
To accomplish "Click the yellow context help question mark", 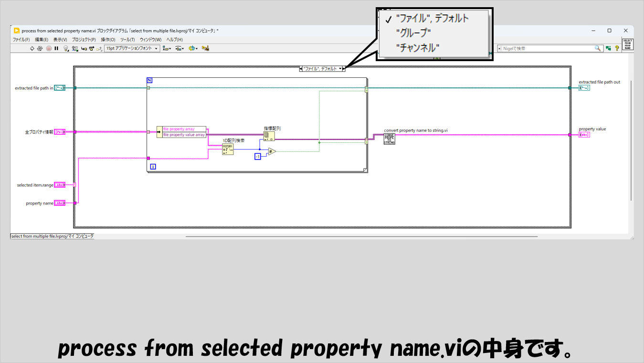I will (x=617, y=48).
